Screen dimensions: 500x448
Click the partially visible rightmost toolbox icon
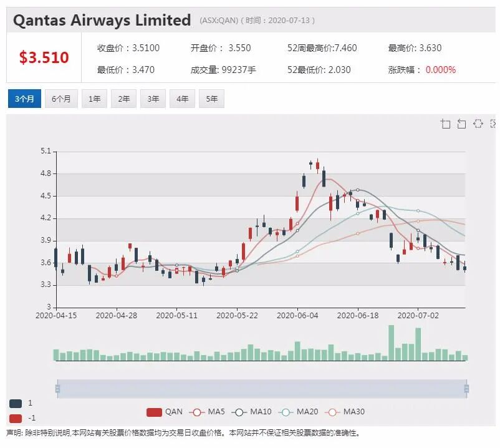click(x=493, y=124)
